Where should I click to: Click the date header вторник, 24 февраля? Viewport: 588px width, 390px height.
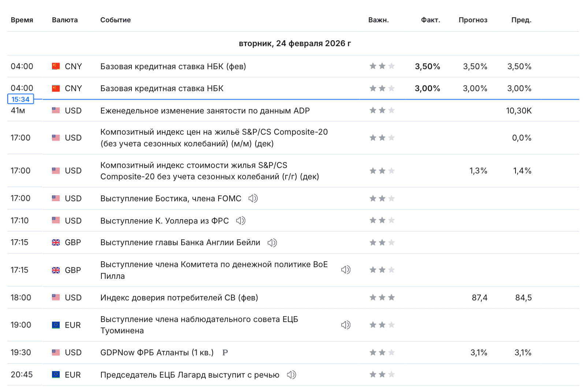point(295,44)
